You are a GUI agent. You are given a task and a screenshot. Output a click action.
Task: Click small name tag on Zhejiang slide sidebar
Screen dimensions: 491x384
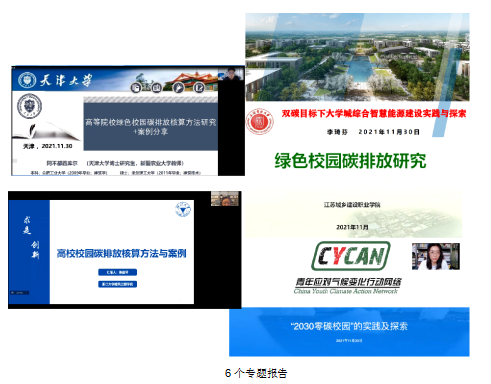coord(19,293)
